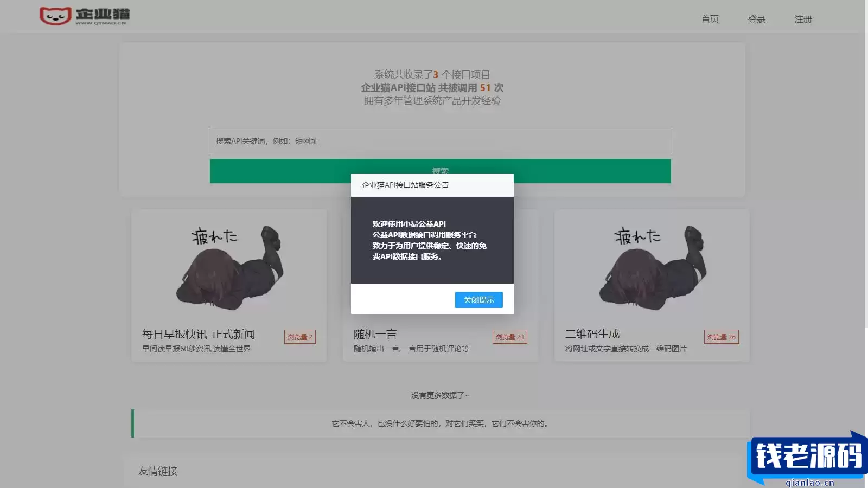
Task: Click description 早间读早报60秒资讯,读懂全世界
Action: point(196,349)
